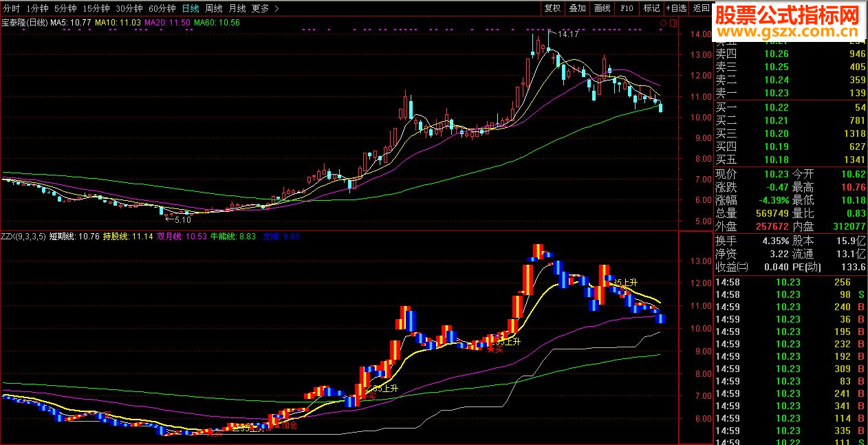
Task: Click the PE(动) value 133.6
Action: (853, 267)
